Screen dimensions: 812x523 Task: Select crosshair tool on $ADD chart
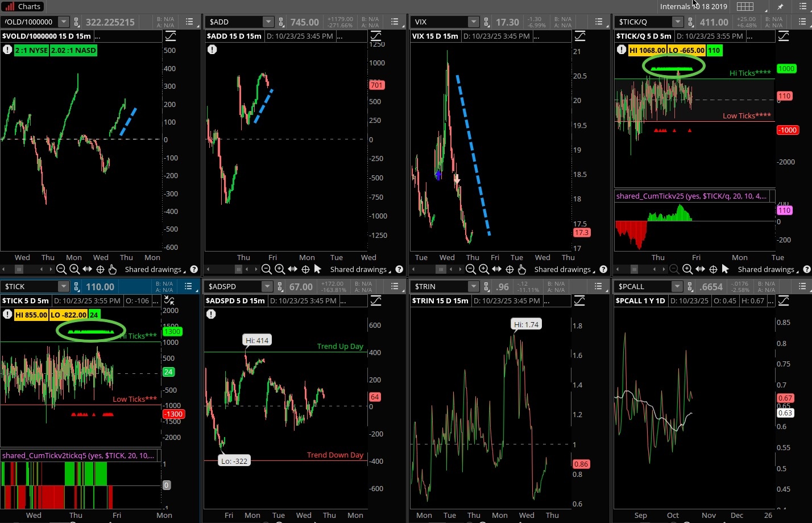pos(305,269)
